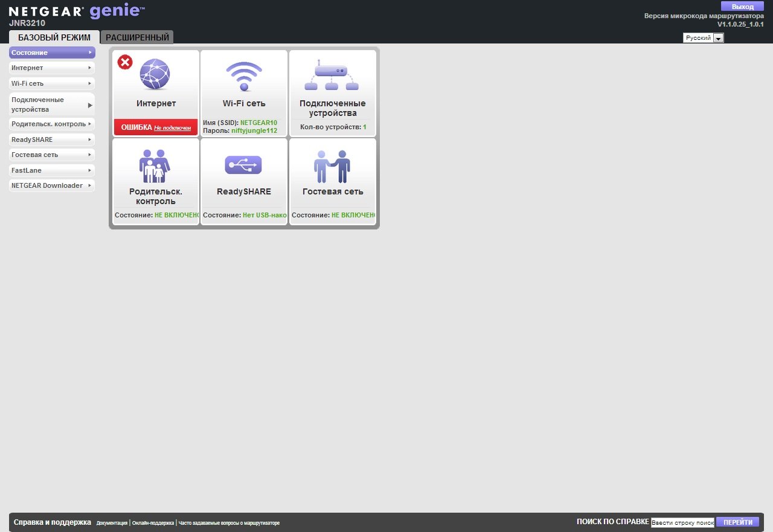Open the connected devices network icon
773x532 pixels.
tap(332, 75)
